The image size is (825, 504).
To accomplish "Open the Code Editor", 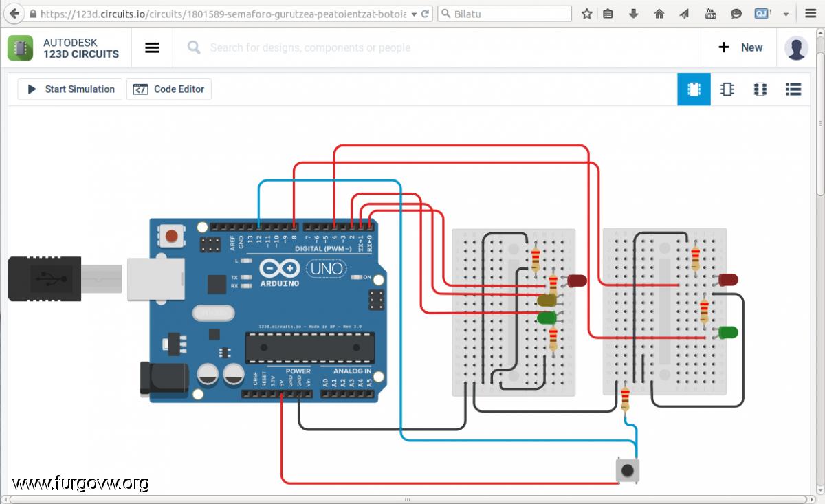I will (x=169, y=89).
